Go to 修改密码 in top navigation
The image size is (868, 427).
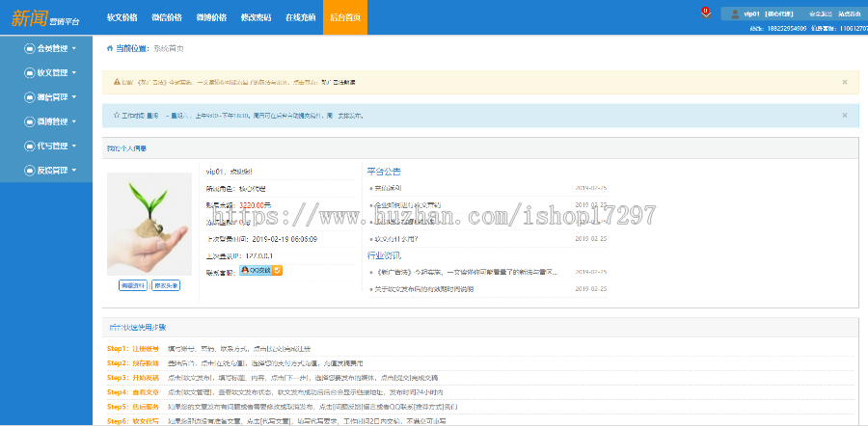point(257,17)
